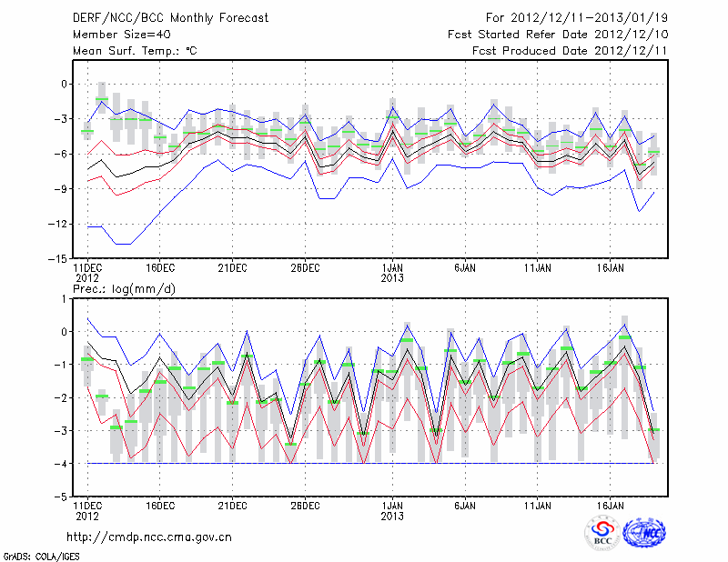Click the -4 precipitation y-axis label

coord(61,464)
